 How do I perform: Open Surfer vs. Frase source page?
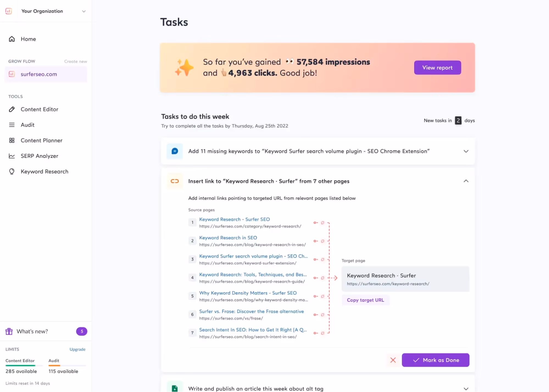click(x=252, y=311)
